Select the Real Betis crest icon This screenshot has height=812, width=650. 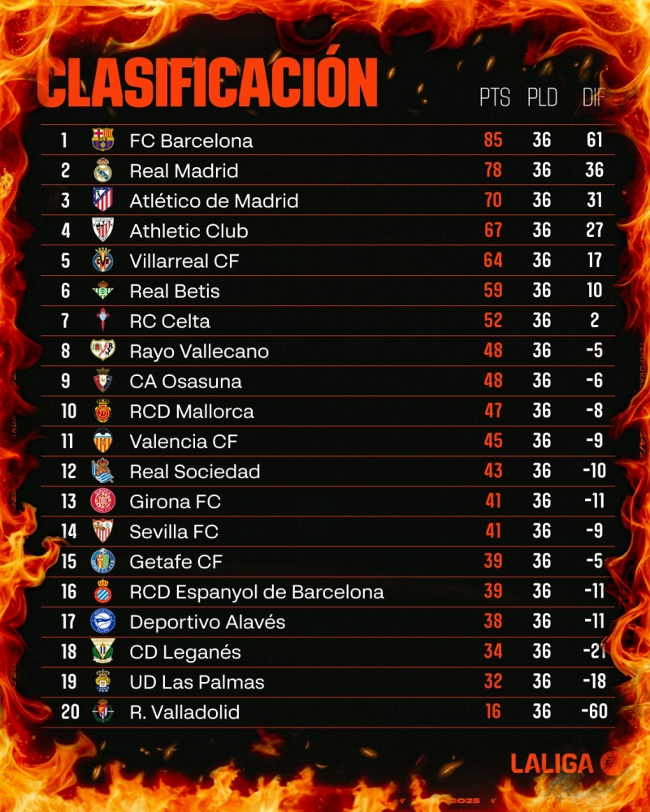click(102, 291)
